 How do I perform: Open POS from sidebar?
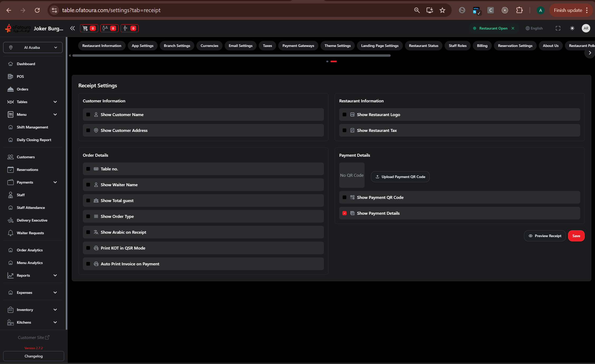point(20,76)
